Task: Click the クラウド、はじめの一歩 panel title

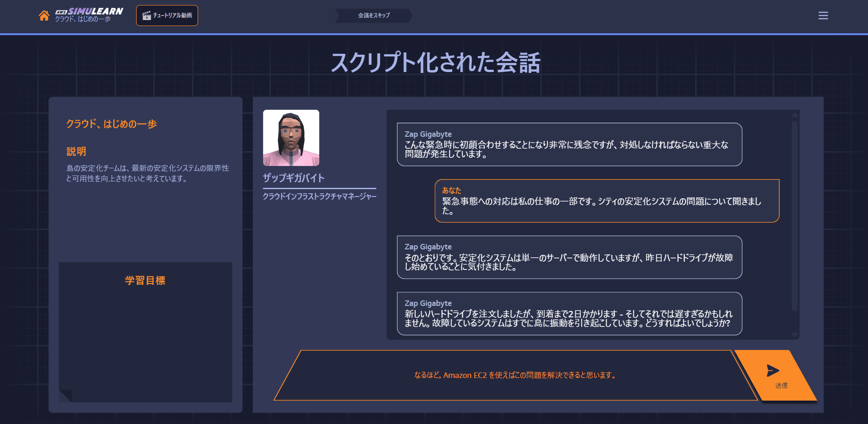Action: (x=112, y=124)
